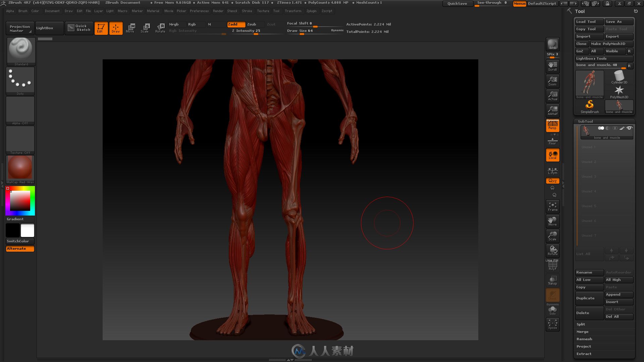Click the Rotate tool icon
This screenshot has height=362, width=644.
pyautogui.click(x=161, y=27)
